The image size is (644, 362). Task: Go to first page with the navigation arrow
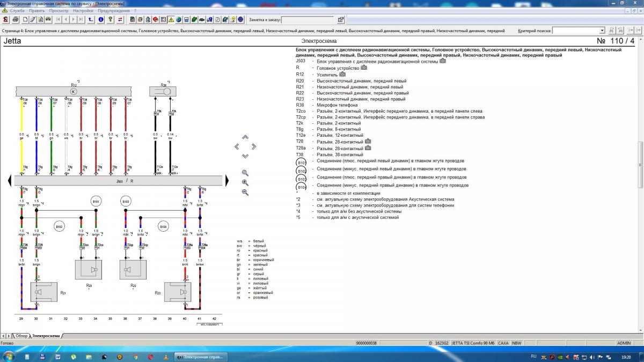(x=58, y=20)
